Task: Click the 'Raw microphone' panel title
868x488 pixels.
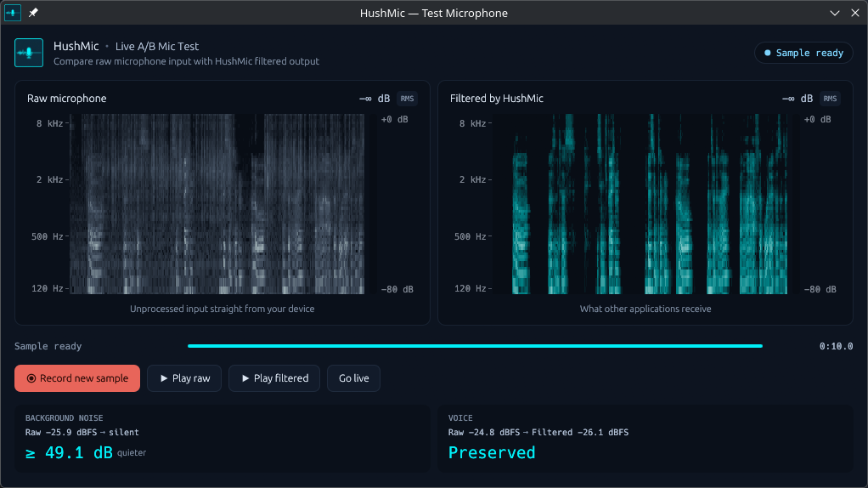Action: click(66, 99)
